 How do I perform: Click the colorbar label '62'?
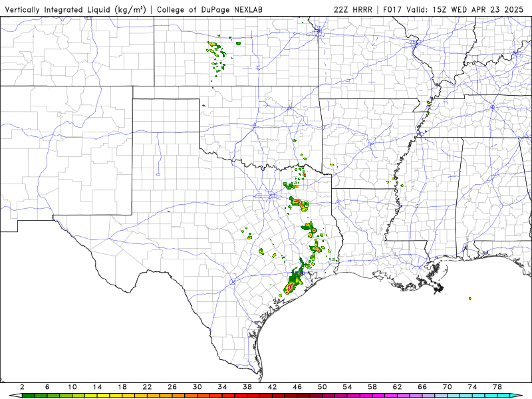[x=397, y=387]
